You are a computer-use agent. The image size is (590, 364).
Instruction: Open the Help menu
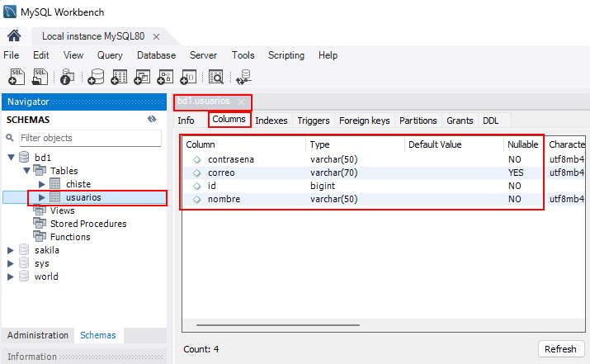click(x=328, y=55)
